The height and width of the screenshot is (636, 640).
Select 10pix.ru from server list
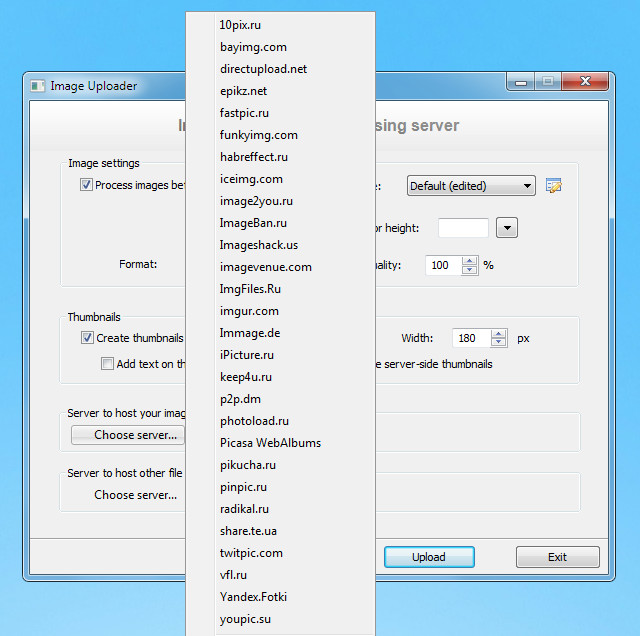pos(280,25)
